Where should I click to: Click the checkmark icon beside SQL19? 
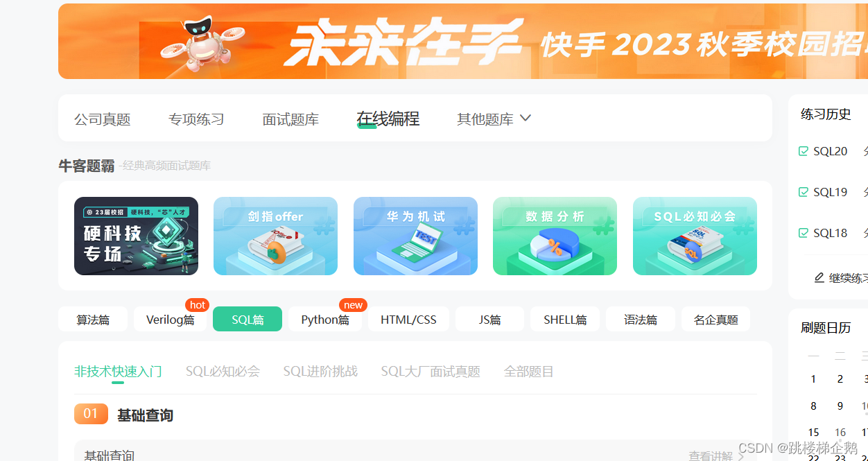804,192
